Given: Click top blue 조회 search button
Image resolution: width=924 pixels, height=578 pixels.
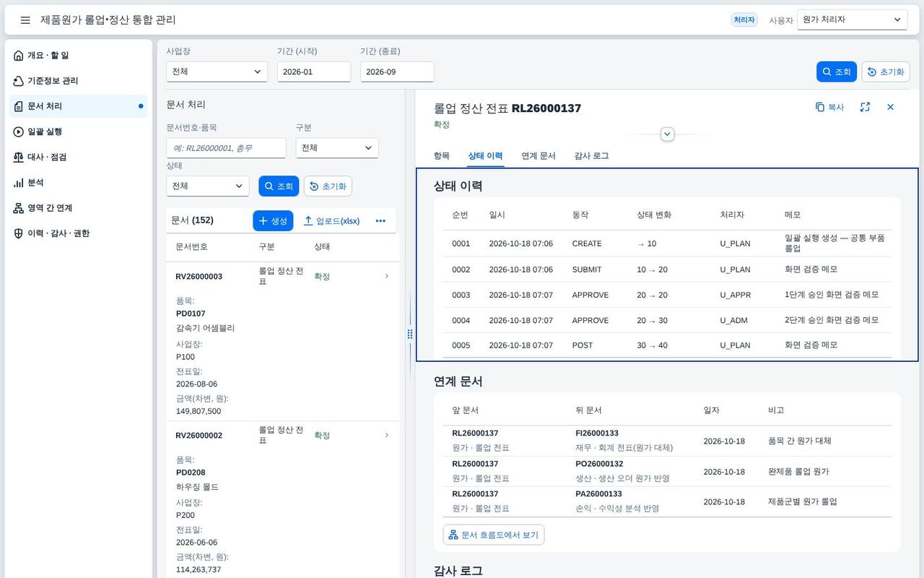Looking at the screenshot, I should 837,72.
